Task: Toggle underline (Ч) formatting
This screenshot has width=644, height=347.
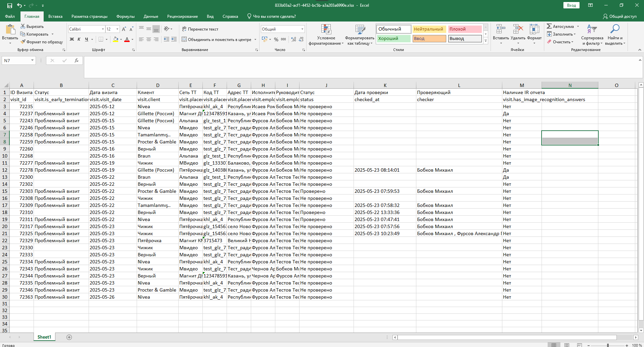Action: pyautogui.click(x=86, y=39)
